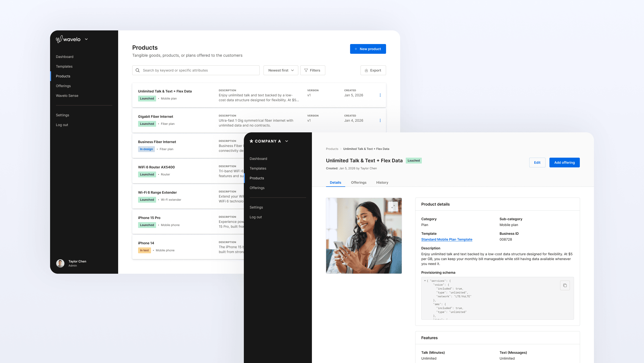This screenshot has height=363, width=644.
Task: Collapse the services JSON tree triangle
Action: 425,281
